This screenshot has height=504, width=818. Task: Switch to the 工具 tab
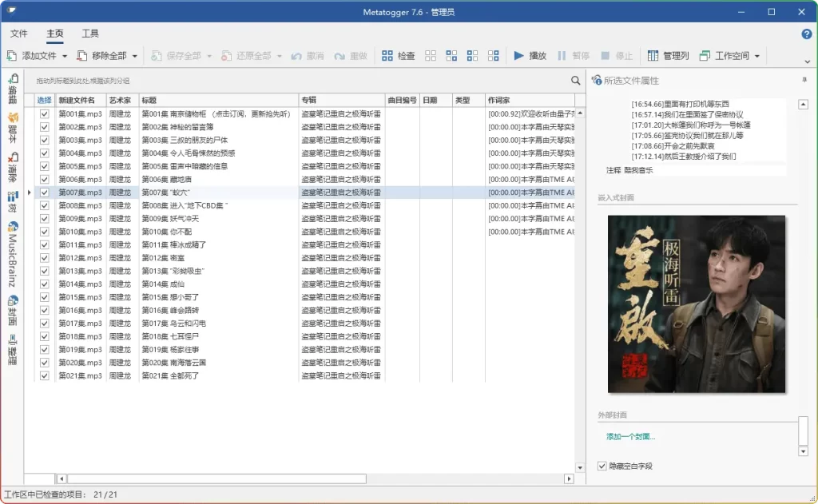click(x=89, y=34)
